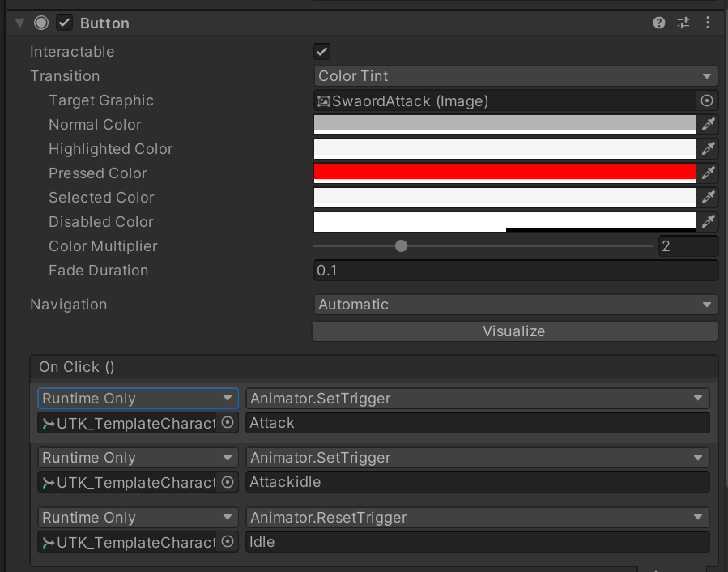Open Animator.SetTrigger function dropdown above Attack
The height and width of the screenshot is (572, 728).
point(477,399)
